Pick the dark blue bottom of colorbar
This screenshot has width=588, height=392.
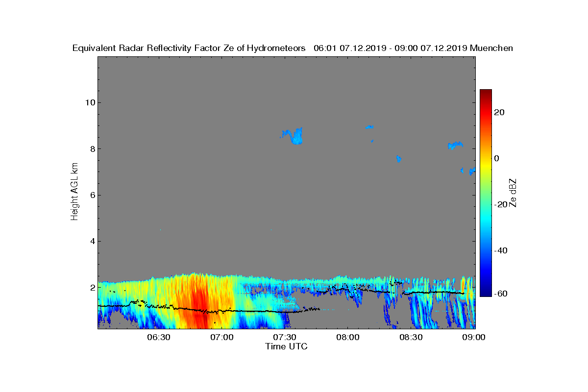486,294
